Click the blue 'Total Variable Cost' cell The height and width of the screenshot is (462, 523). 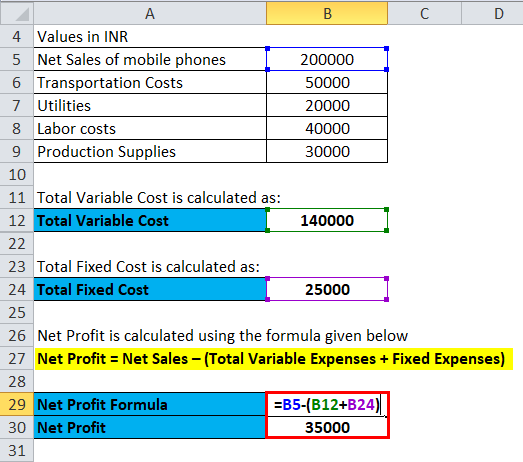pos(150,220)
